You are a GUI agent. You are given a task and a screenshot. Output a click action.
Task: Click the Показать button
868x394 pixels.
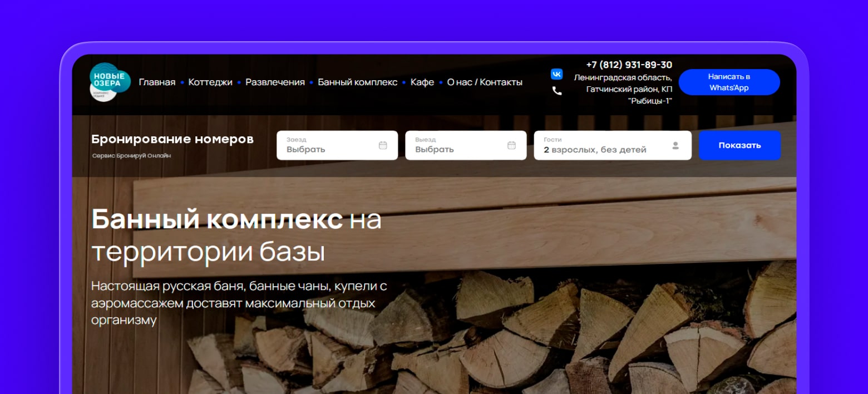[739, 145]
